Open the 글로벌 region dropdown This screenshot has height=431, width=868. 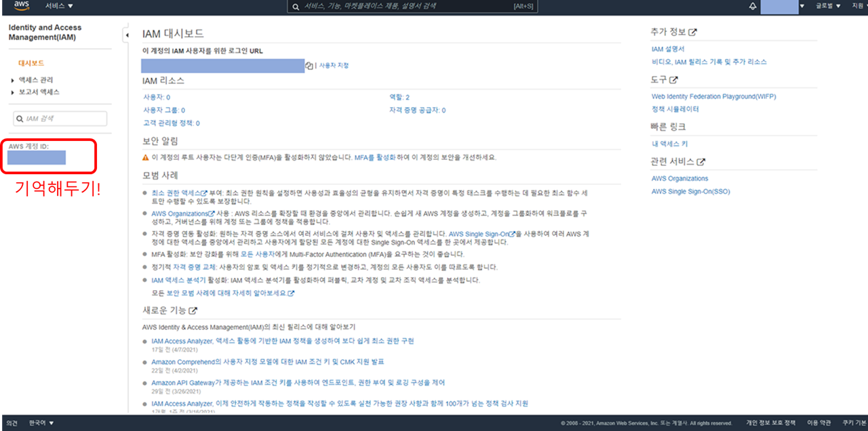828,5
